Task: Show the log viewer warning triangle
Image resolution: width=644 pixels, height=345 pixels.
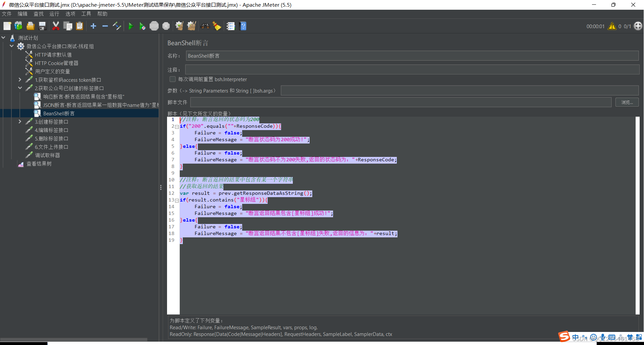Action: tap(612, 26)
